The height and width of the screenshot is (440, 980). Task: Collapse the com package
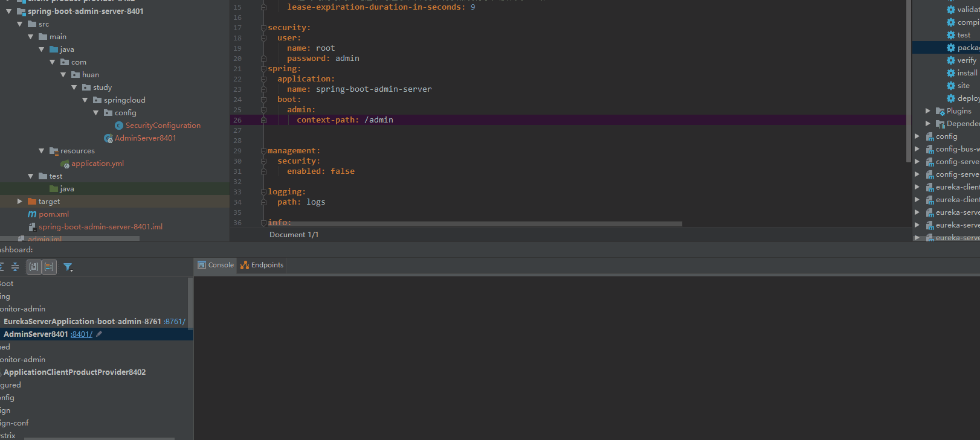[53, 62]
